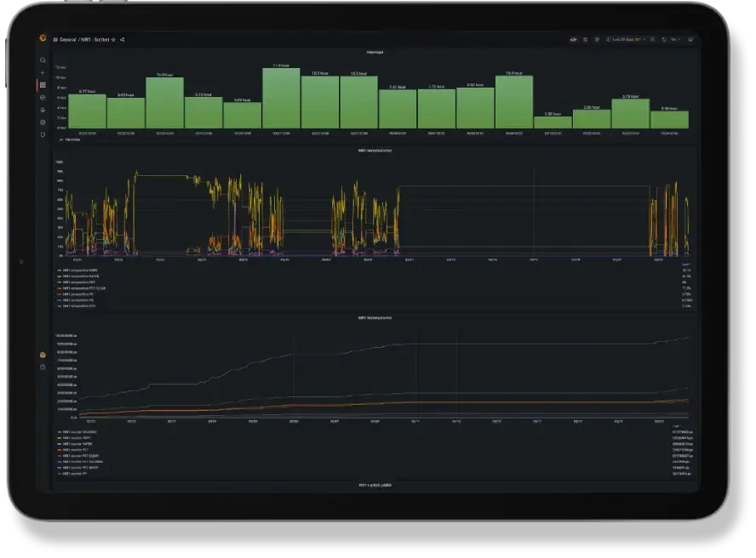Screen dimensions: 756x558
Task: Open the Help question mark icon
Action: tap(43, 367)
